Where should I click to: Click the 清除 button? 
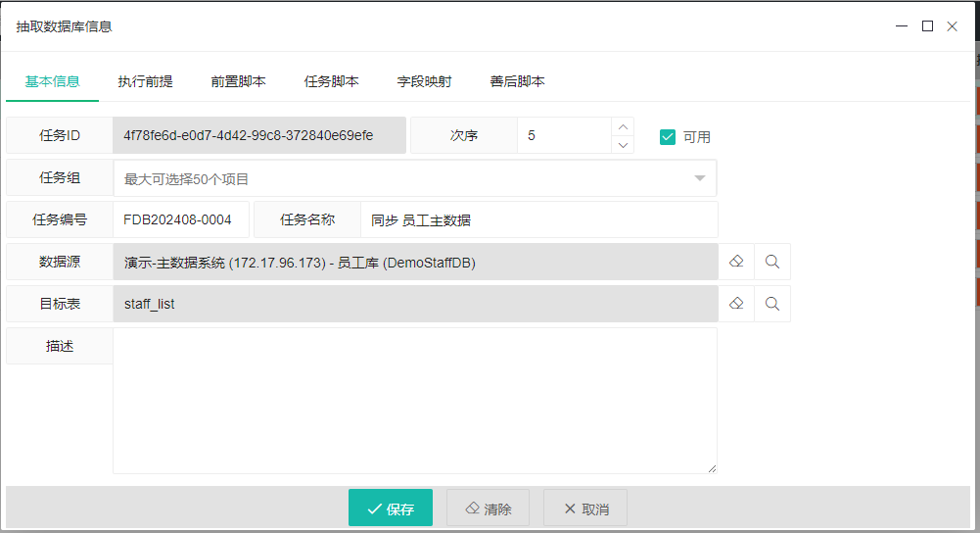tap(489, 508)
